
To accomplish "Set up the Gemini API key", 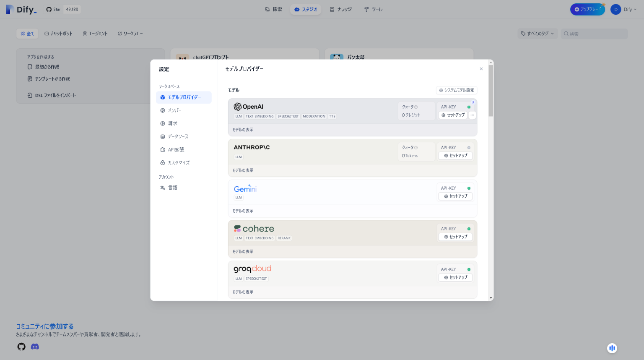I will 455,196.
